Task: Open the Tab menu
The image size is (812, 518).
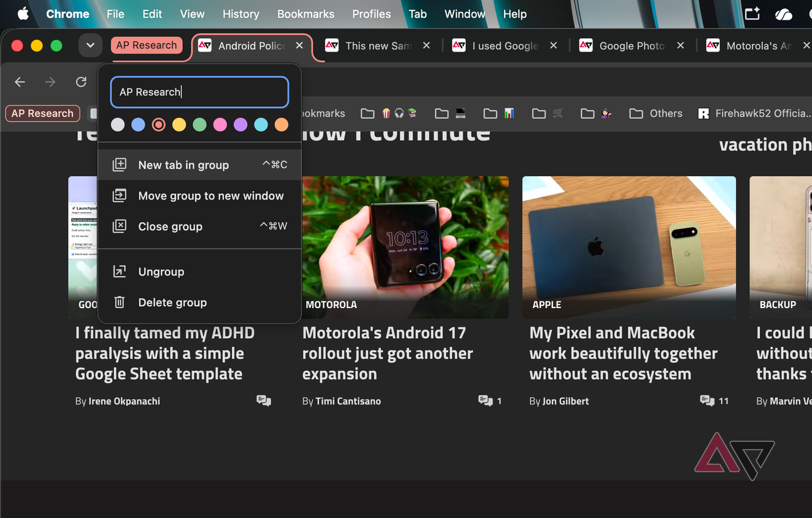Action: pos(418,14)
